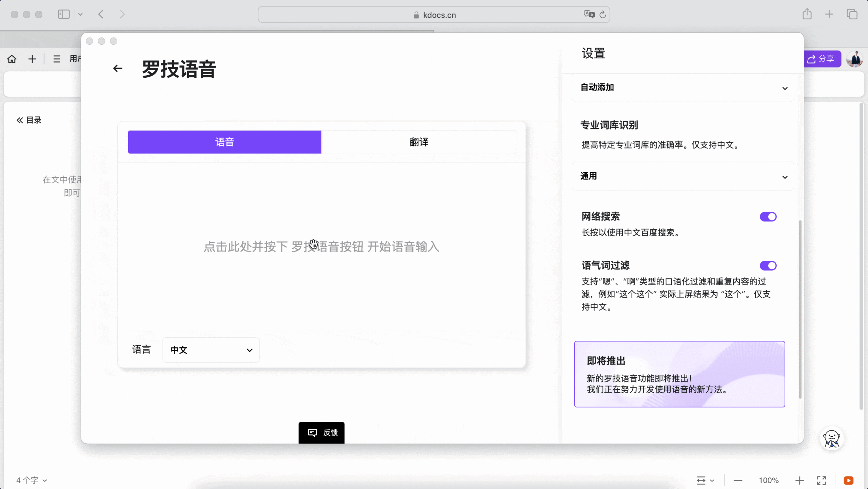Click the assistant mascot icon at bottom right
This screenshot has width=868, height=489.
[x=831, y=439]
